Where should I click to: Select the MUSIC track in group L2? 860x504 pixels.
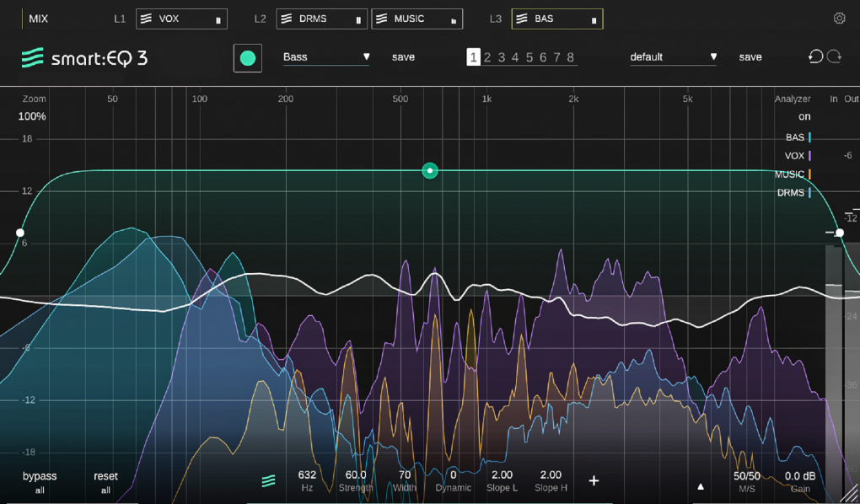[x=417, y=19]
